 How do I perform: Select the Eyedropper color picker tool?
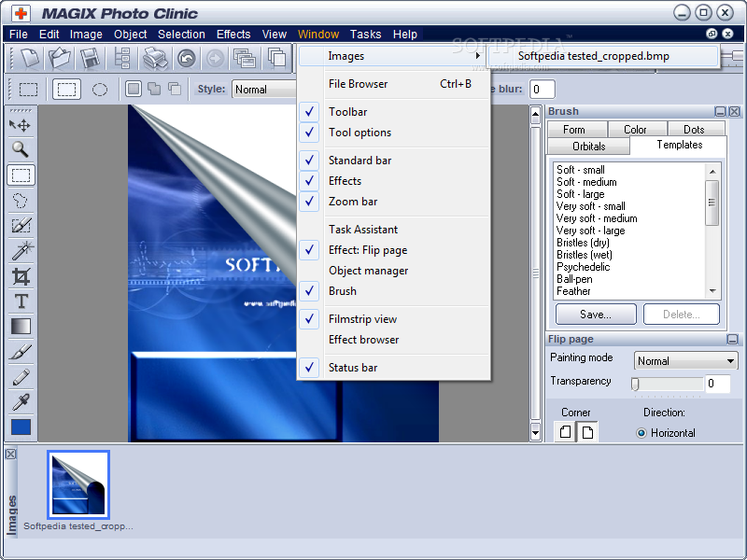[21, 402]
